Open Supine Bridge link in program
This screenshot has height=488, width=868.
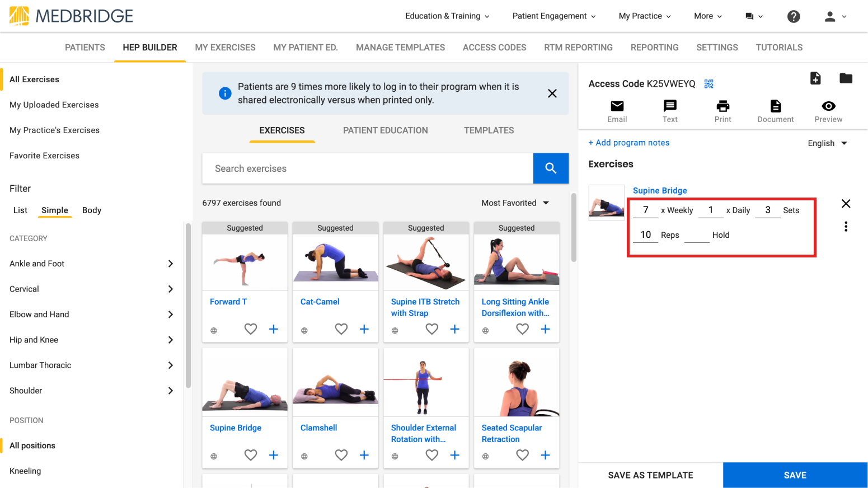(660, 191)
